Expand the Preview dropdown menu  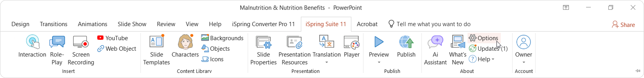pyautogui.click(x=379, y=62)
